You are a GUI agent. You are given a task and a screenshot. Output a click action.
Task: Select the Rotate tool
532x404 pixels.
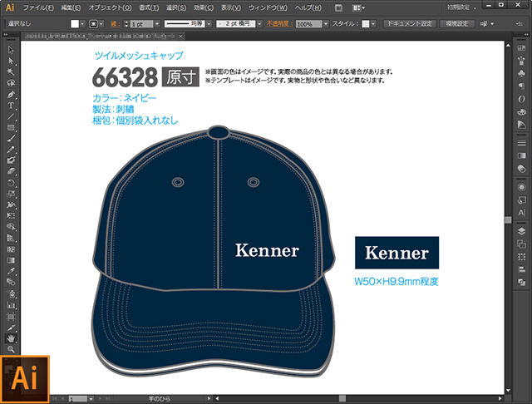(11, 182)
